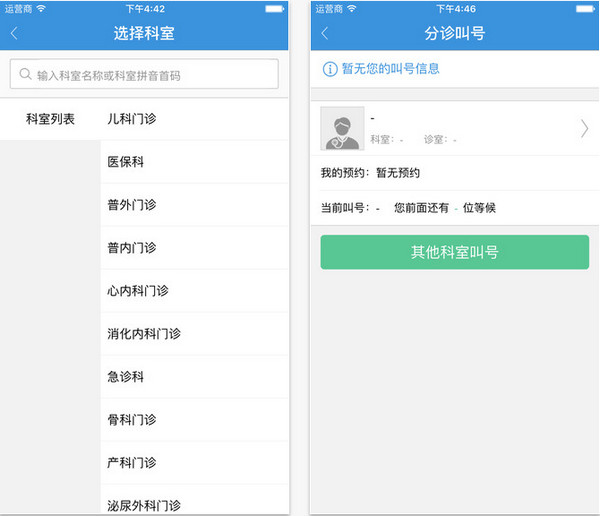Viewport: 600px width, 516px height.
Task: Choose 儿科门诊 from department list
Action: tap(132, 119)
